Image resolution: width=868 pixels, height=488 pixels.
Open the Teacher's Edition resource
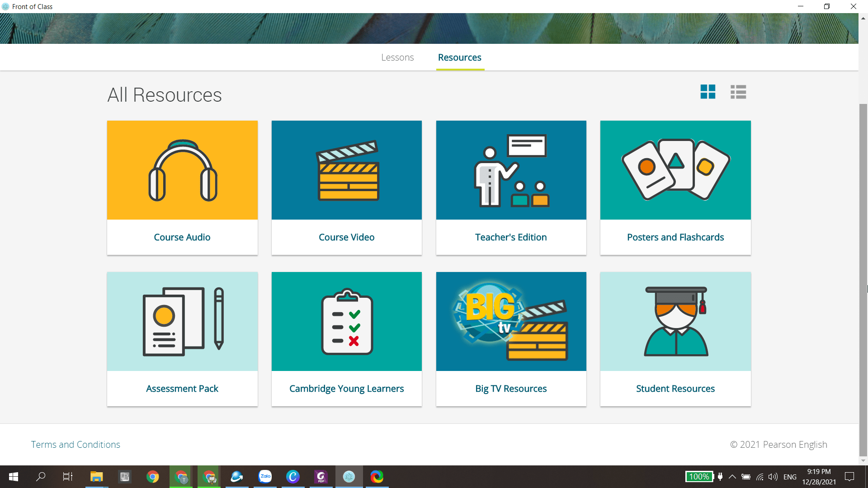click(511, 188)
